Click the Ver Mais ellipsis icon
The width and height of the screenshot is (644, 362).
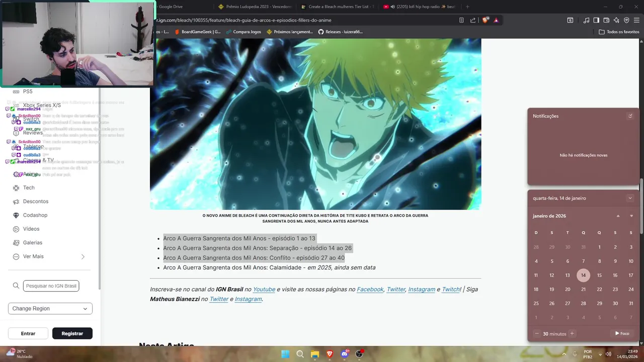pos(16,256)
